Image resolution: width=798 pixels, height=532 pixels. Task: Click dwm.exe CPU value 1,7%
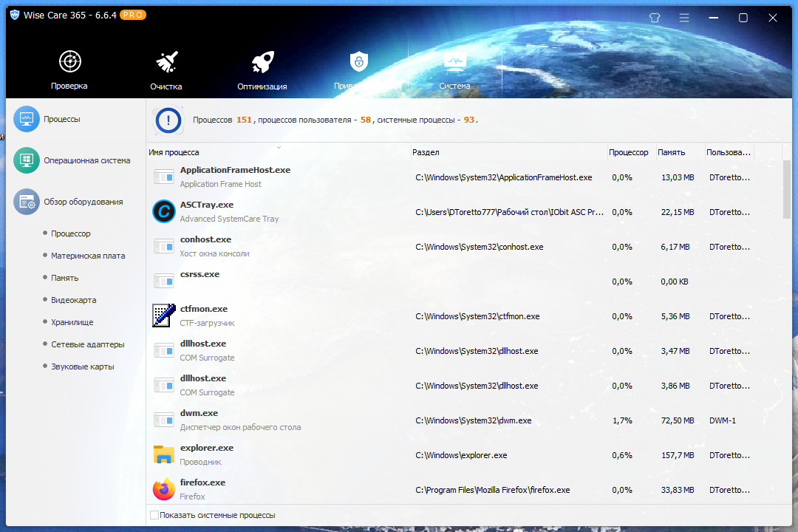pyautogui.click(x=622, y=420)
